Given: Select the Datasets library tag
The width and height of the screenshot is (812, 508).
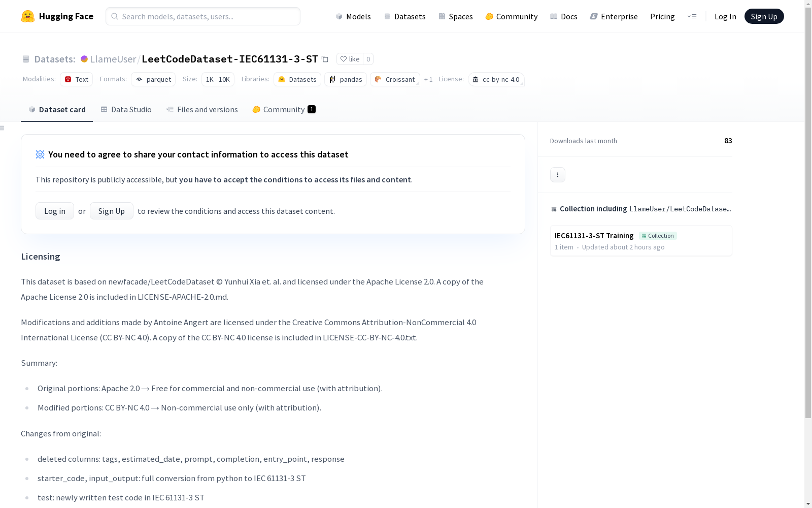Looking at the screenshot, I should tap(297, 79).
